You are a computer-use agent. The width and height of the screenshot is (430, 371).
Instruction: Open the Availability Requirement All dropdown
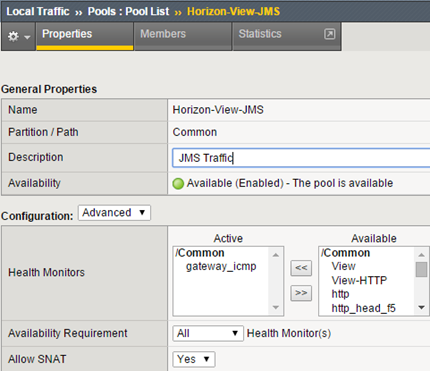pyautogui.click(x=208, y=333)
